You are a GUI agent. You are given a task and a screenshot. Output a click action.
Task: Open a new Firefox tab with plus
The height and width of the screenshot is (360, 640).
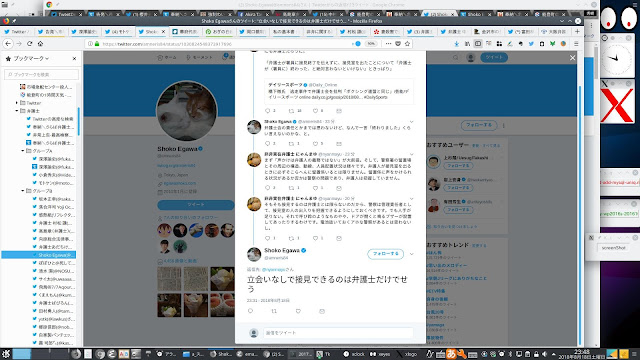[577, 31]
